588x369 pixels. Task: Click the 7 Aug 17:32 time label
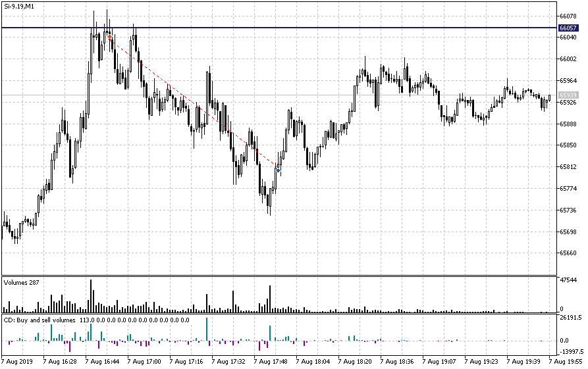228,362
